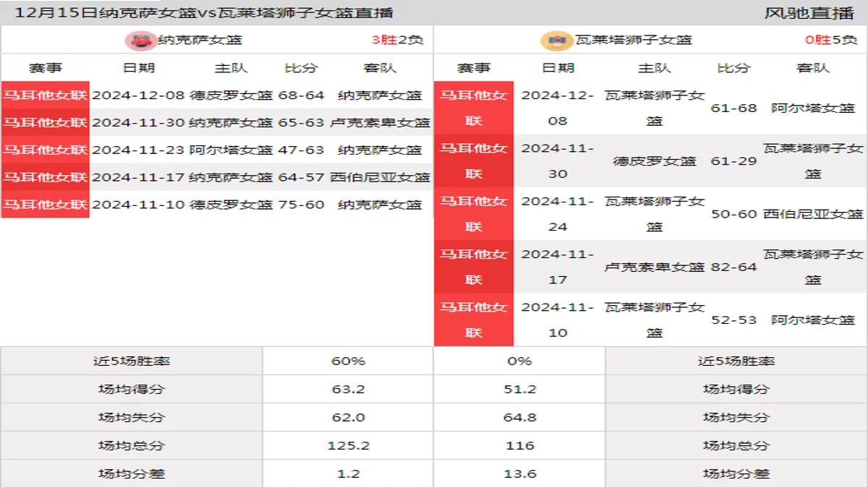Select the score 68-64
This screenshot has height=488, width=868.
tap(302, 95)
